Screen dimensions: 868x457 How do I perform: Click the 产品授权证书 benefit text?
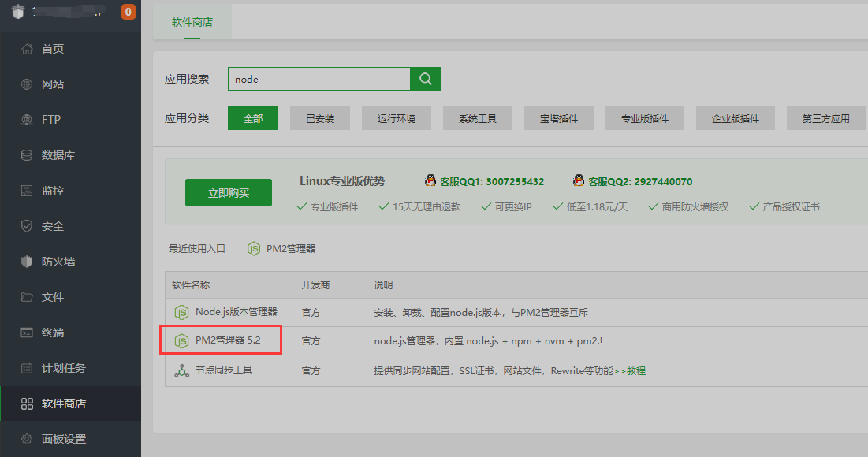pyautogui.click(x=791, y=207)
